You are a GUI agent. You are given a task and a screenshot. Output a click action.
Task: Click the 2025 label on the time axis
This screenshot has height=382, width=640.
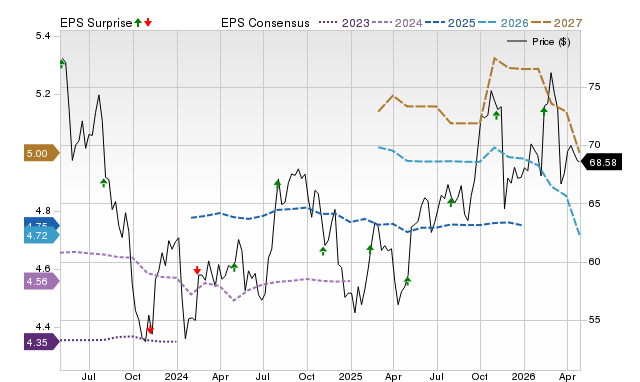[x=351, y=376]
